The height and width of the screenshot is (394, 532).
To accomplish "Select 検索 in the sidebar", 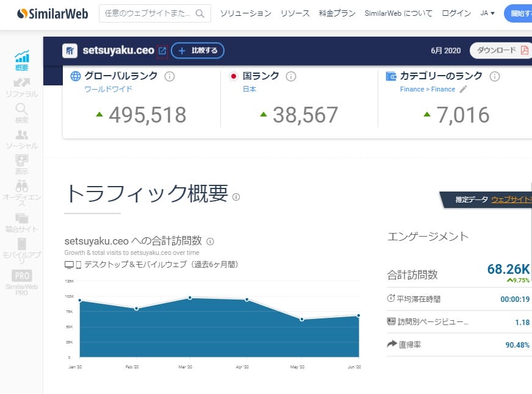I will click(x=22, y=113).
